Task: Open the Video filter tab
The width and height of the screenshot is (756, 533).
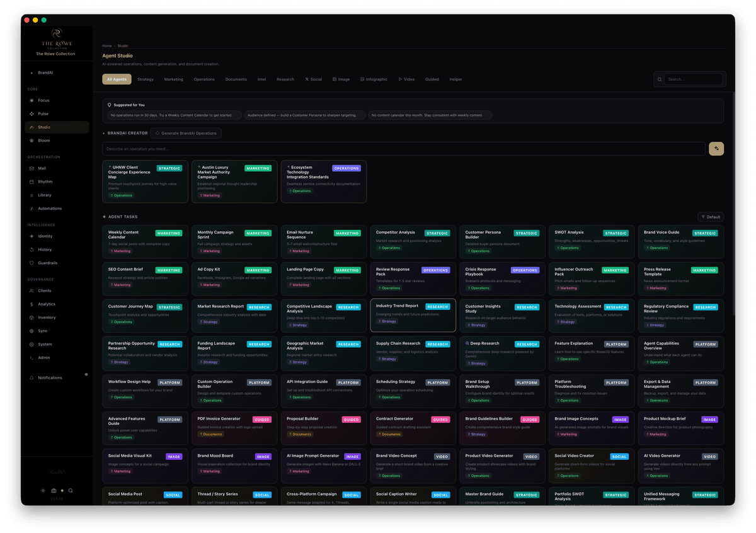Action: point(406,79)
